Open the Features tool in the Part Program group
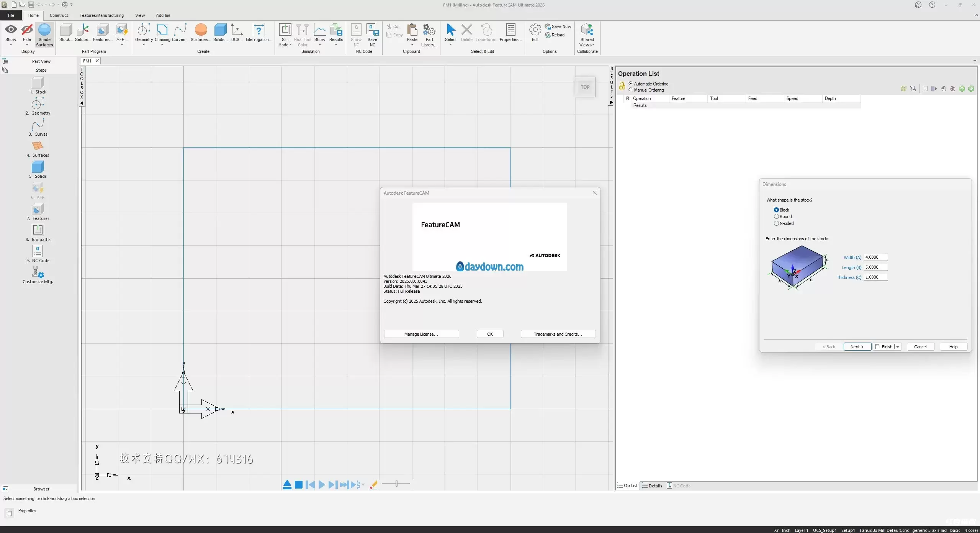 point(103,33)
